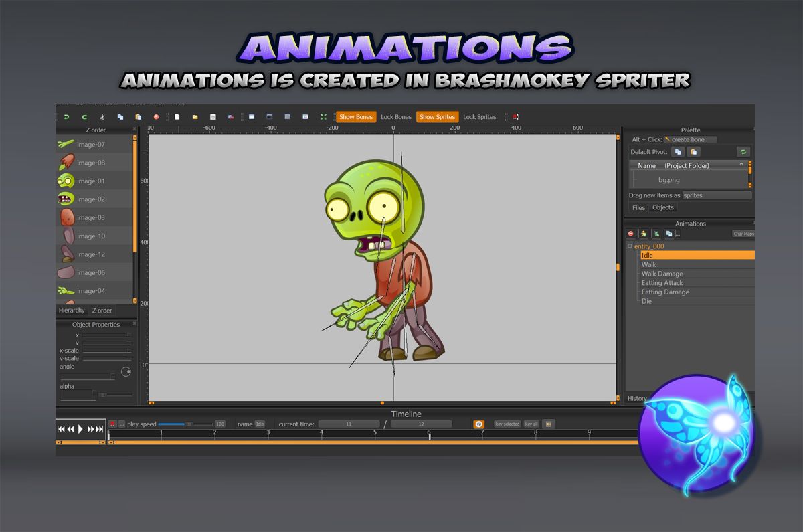Click the Paste clipboard icon in the top toolbar
Screen dimensions: 803x532
click(x=139, y=117)
